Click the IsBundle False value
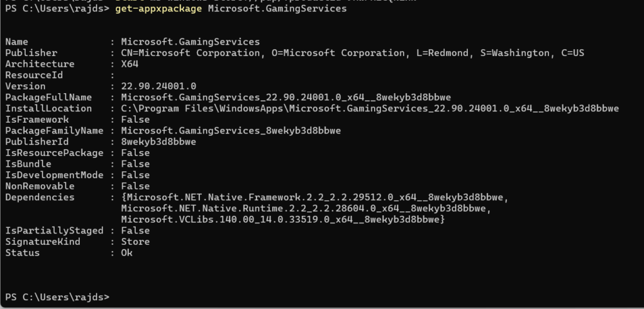This screenshot has width=644, height=309. pyautogui.click(x=136, y=164)
